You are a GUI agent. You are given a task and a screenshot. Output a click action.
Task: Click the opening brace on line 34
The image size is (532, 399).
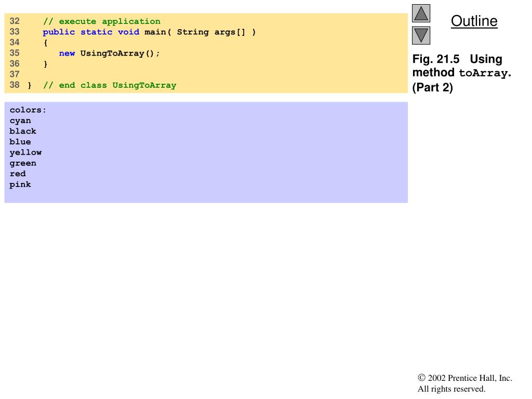pyautogui.click(x=45, y=43)
